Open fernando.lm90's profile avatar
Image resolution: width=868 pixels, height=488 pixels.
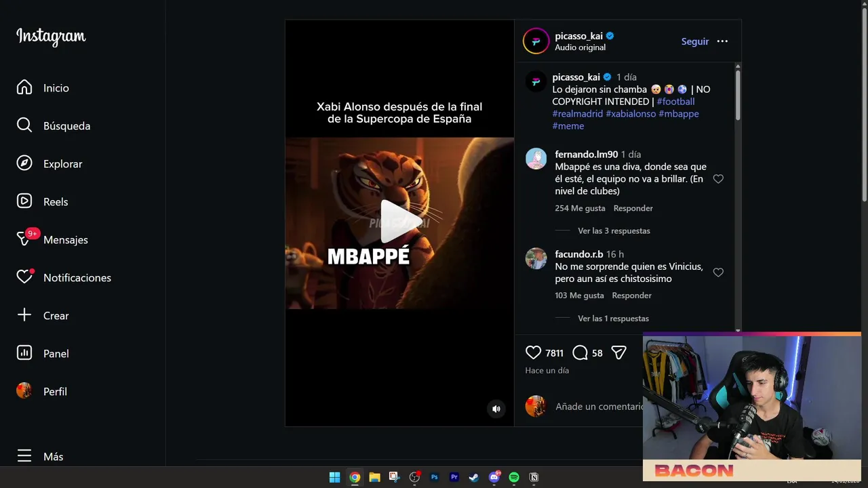536,159
